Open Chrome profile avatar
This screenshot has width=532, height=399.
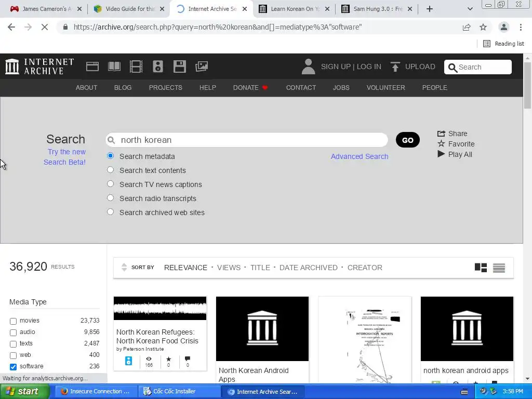[504, 27]
